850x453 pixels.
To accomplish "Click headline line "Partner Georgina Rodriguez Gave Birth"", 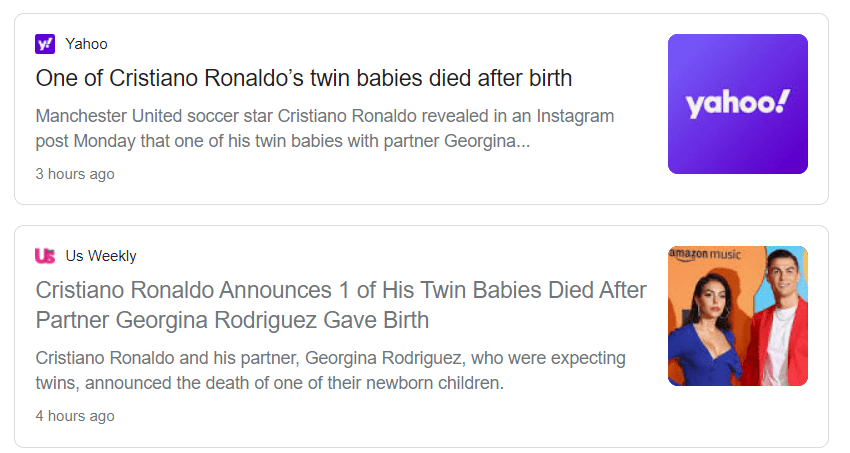I will point(232,321).
